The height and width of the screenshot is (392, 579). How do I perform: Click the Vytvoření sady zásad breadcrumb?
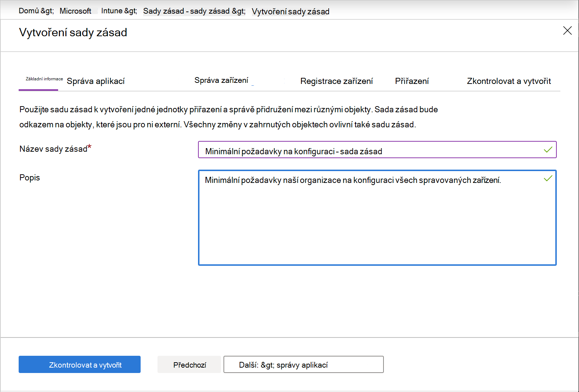[291, 11]
